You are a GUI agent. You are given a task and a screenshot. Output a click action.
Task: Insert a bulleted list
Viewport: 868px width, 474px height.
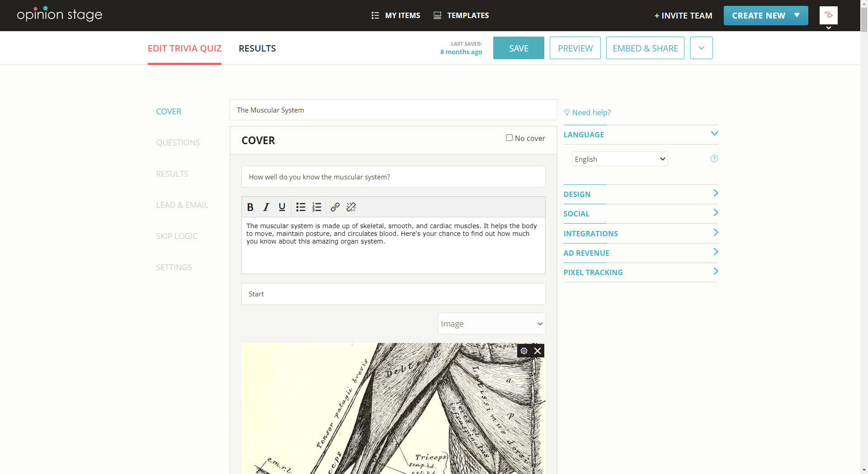click(301, 207)
